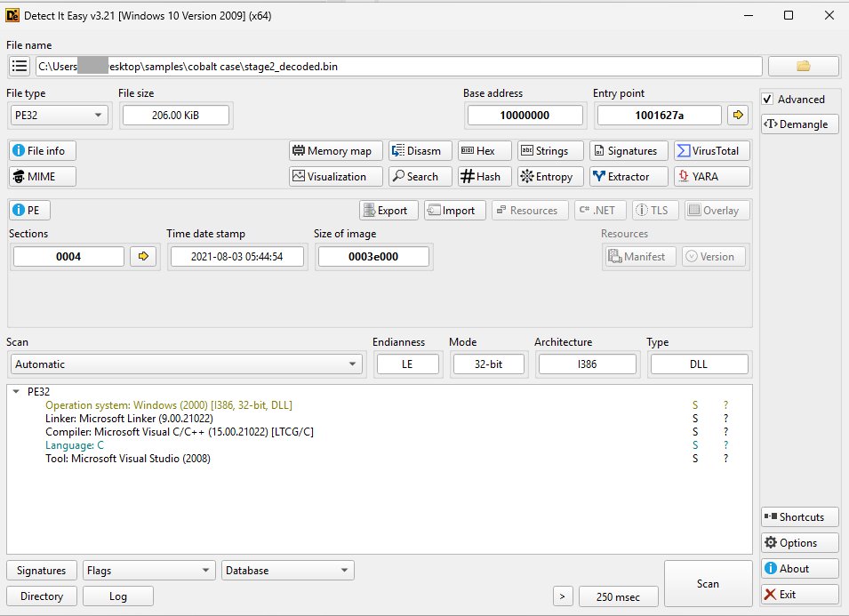Image resolution: width=849 pixels, height=616 pixels.
Task: Click the file name path field
Action: (x=399, y=67)
